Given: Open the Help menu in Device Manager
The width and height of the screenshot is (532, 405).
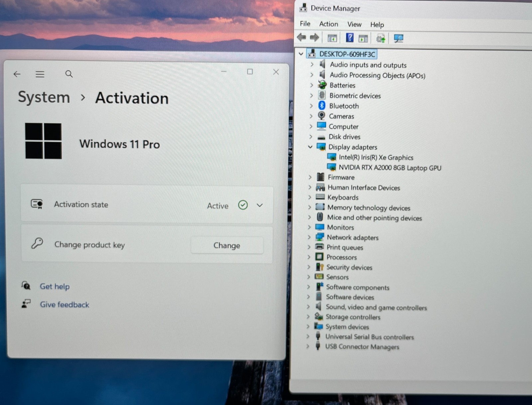Looking at the screenshot, I should pyautogui.click(x=377, y=25).
